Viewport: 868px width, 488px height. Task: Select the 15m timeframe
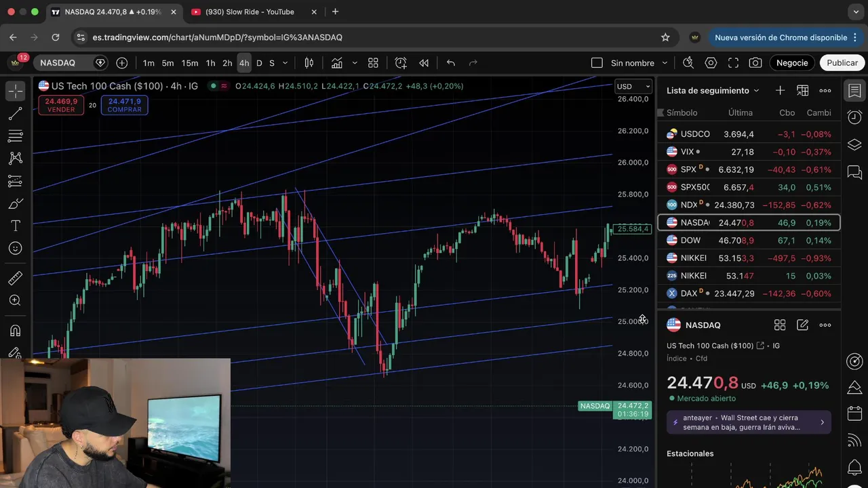[190, 63]
